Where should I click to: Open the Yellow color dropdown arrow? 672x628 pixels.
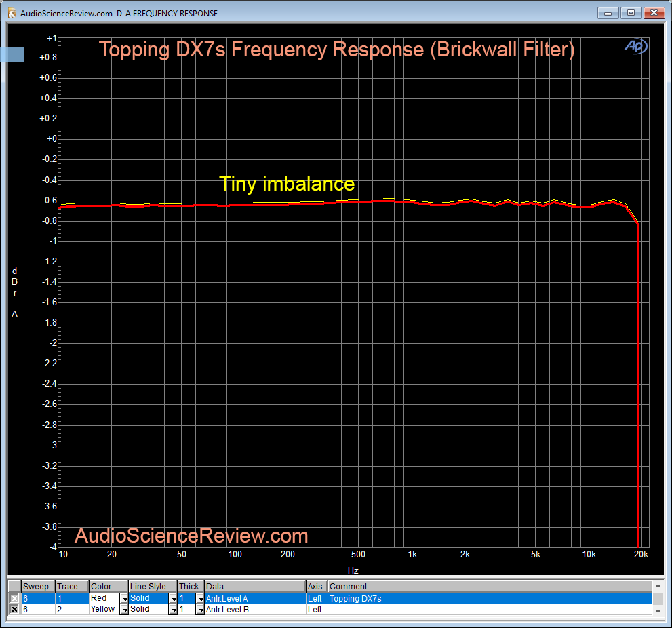tap(124, 609)
